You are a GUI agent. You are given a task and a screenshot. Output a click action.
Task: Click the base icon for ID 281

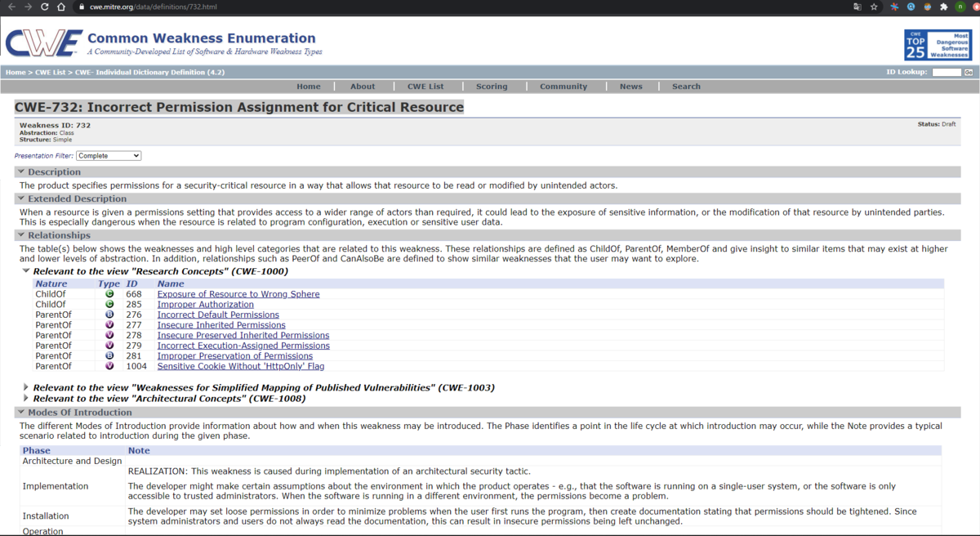109,356
